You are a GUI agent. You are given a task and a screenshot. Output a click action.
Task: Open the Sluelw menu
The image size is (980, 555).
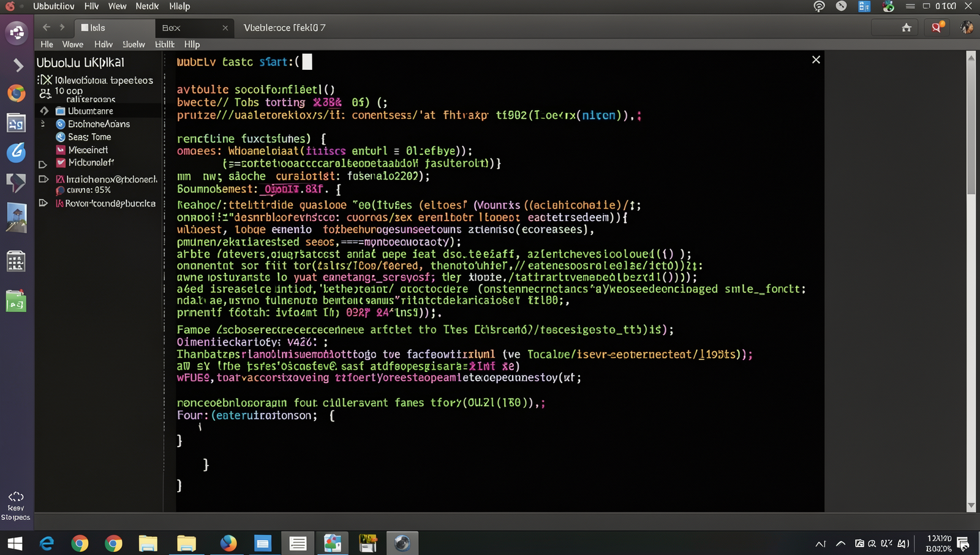pos(134,44)
